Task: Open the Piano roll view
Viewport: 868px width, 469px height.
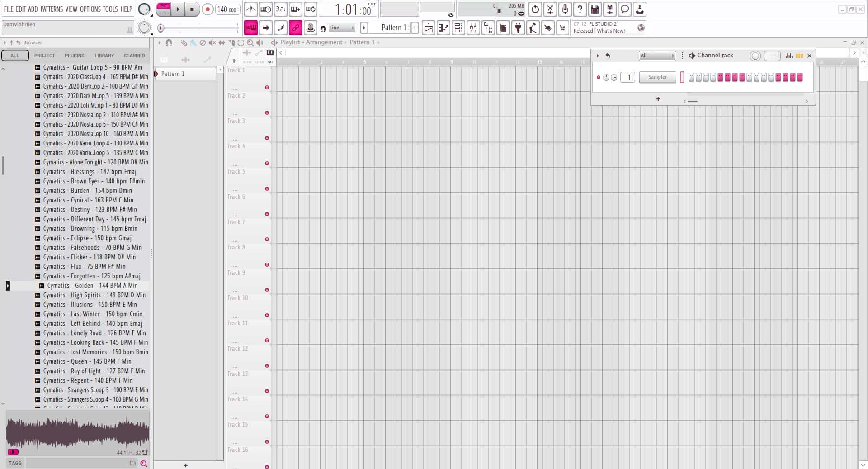Action: [443, 28]
